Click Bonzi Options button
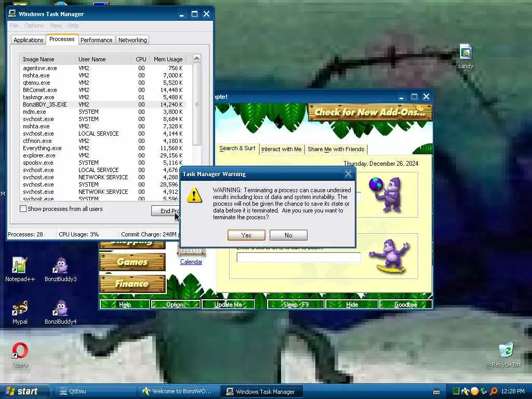 (176, 304)
